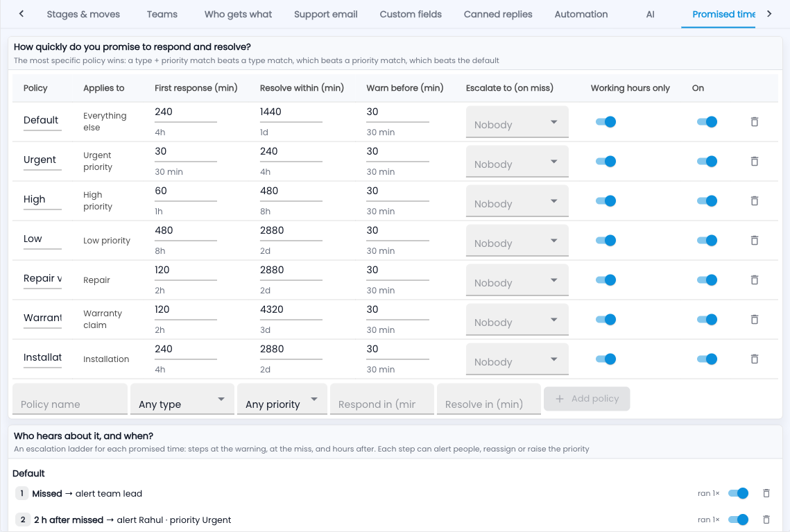Viewport: 790px width, 532px height.
Task: Toggle Working hours only for Urgent policy
Action: point(606,161)
